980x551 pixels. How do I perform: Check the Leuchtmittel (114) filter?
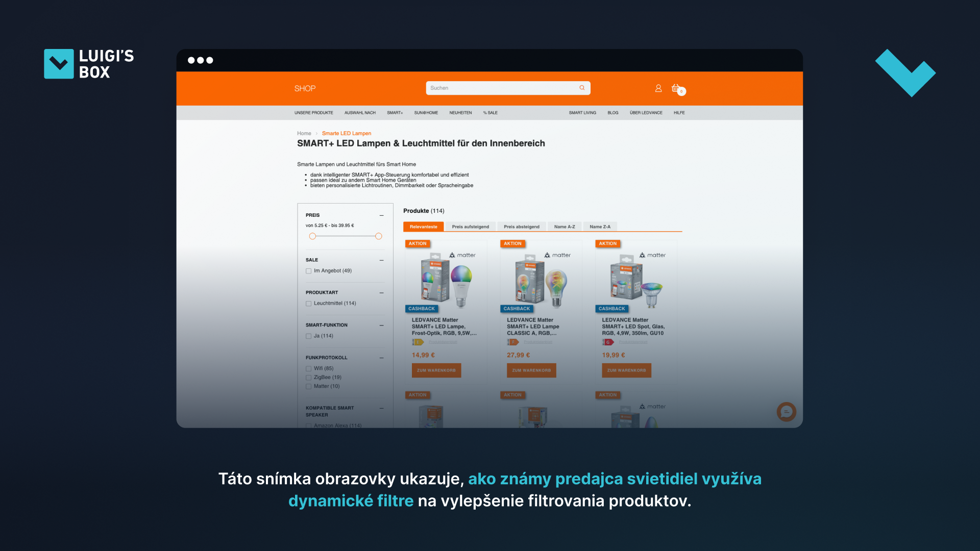pos(308,304)
